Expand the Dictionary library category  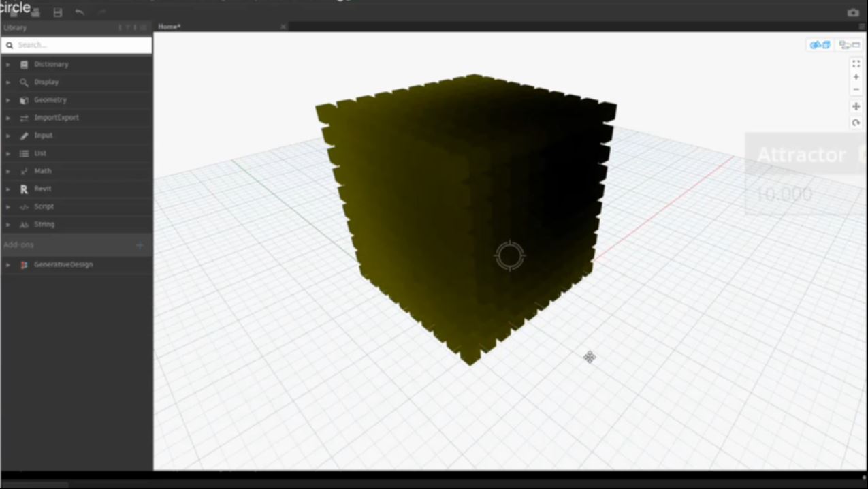point(8,65)
